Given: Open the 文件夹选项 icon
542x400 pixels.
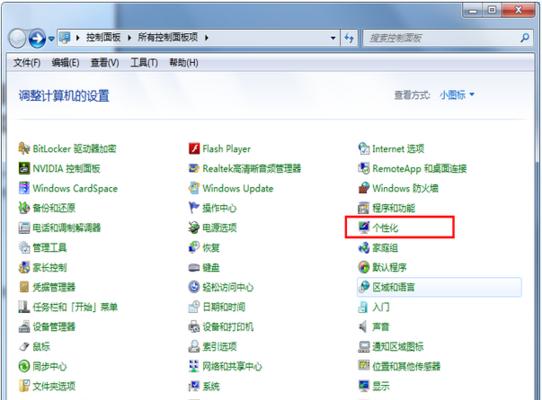Looking at the screenshot, I should pyautogui.click(x=24, y=385).
